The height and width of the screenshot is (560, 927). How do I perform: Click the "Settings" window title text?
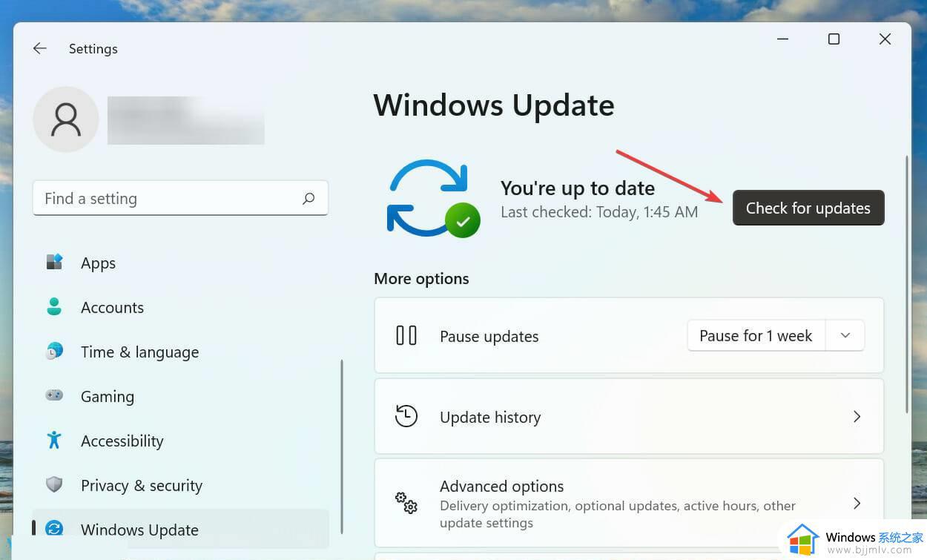93,49
